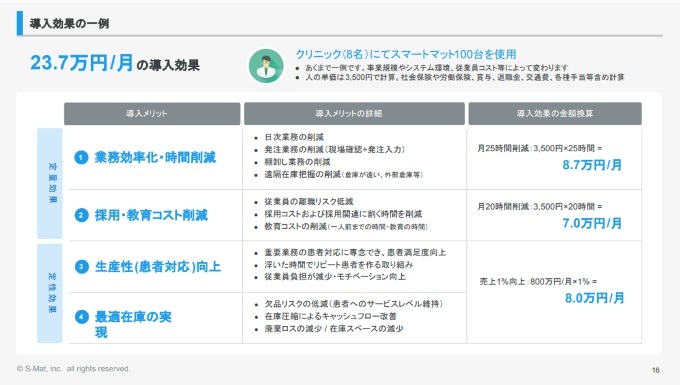Screen dimensions: 680x385
Task: Select the slide title 導入効果の一例
Action: pos(69,23)
